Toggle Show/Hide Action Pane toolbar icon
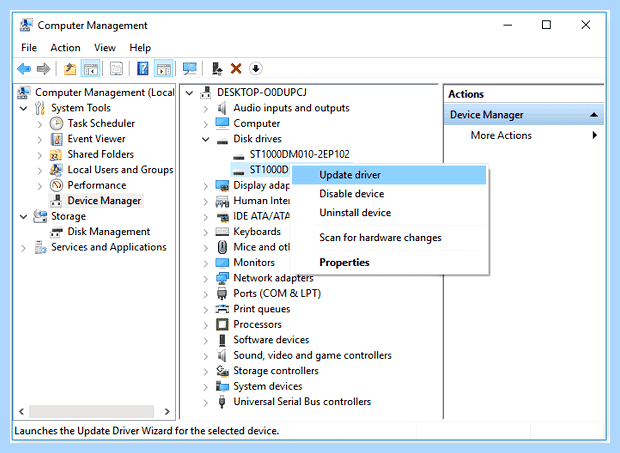This screenshot has height=453, width=620. tap(164, 69)
